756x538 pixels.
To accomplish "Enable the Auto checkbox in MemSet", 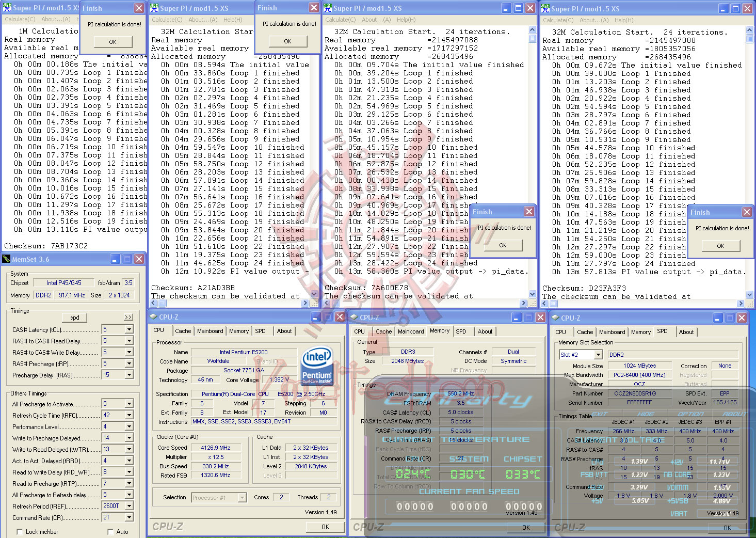I will pyautogui.click(x=110, y=532).
